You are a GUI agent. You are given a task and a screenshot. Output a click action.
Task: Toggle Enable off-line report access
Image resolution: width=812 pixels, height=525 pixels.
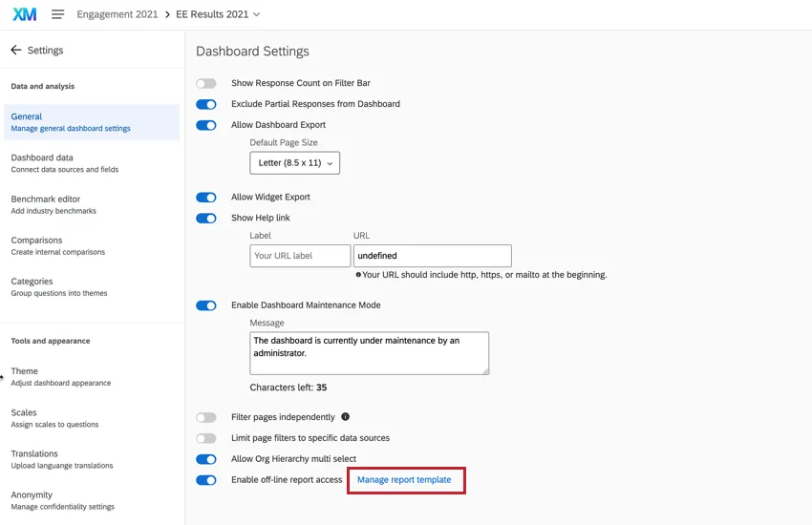205,480
